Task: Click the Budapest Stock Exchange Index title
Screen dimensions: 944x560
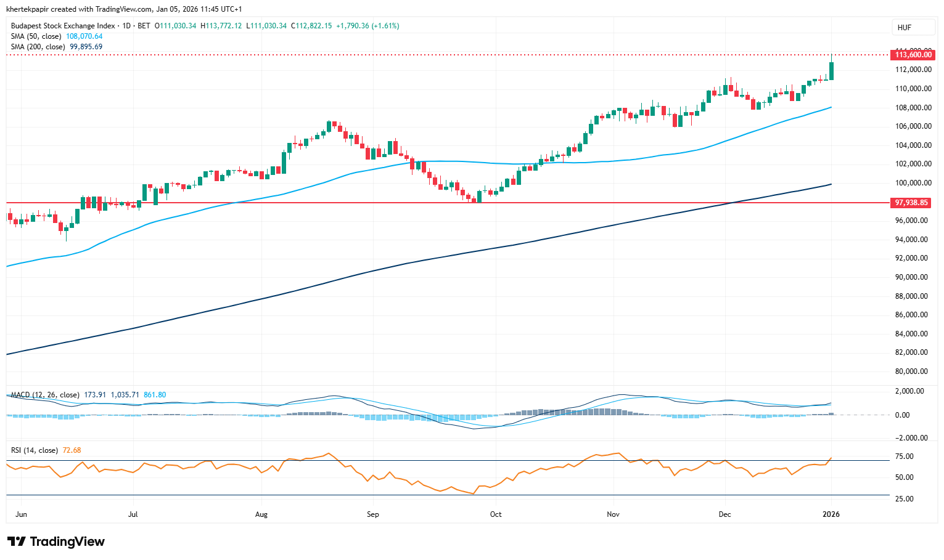Action: 63,26
